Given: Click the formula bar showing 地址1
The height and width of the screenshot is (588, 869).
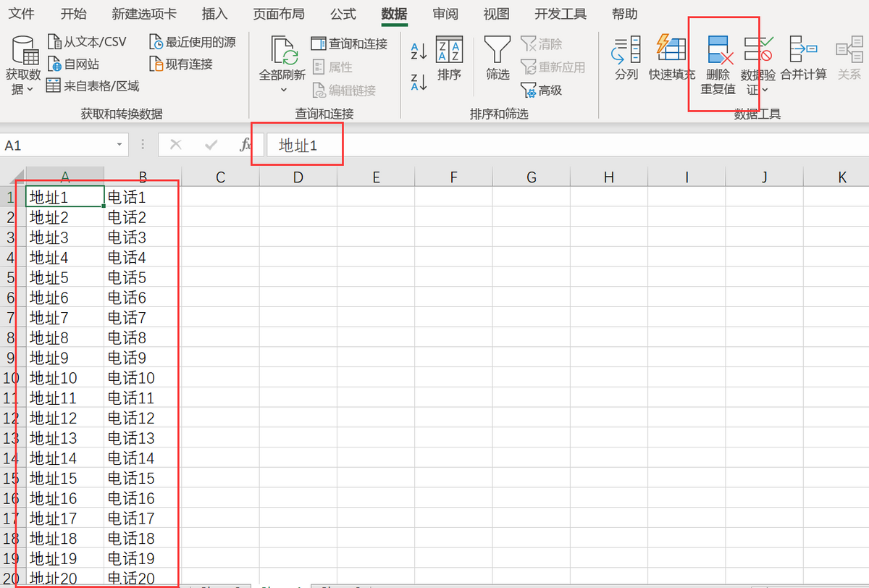Looking at the screenshot, I should click(x=568, y=145).
